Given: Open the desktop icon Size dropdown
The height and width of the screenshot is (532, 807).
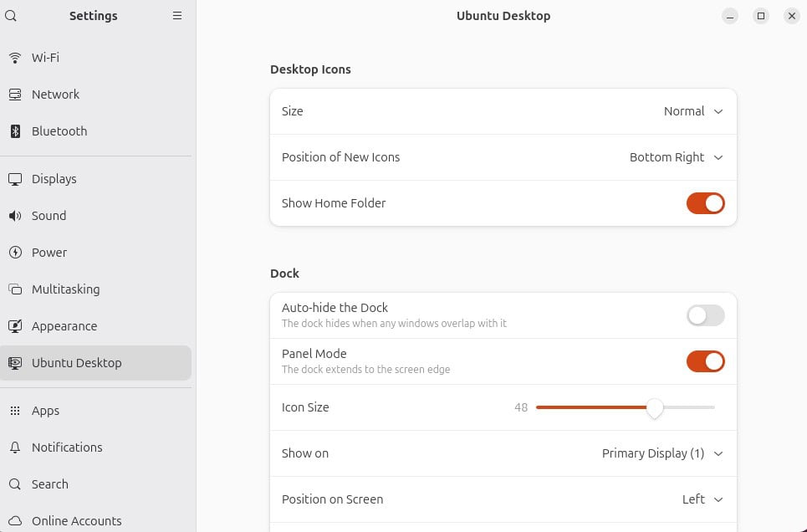Looking at the screenshot, I should [692, 110].
